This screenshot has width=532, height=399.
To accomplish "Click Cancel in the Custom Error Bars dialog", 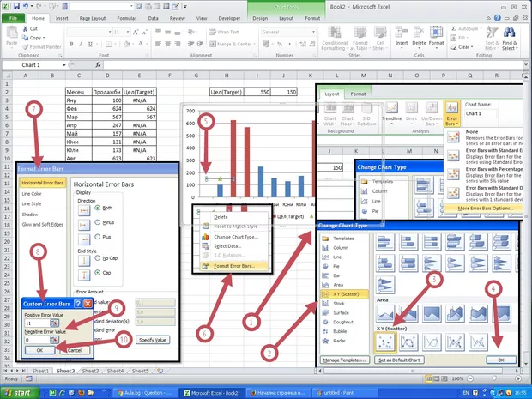I will pos(75,350).
